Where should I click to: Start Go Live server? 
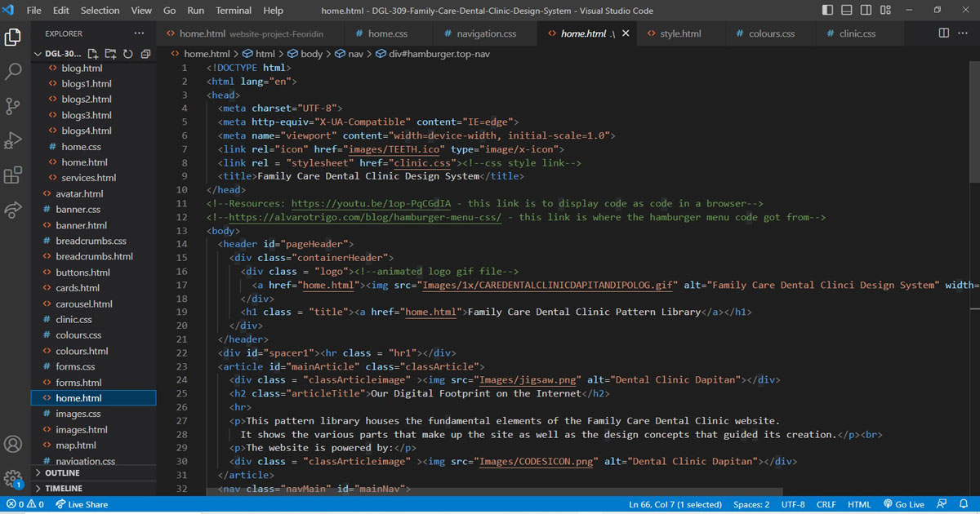(x=904, y=504)
